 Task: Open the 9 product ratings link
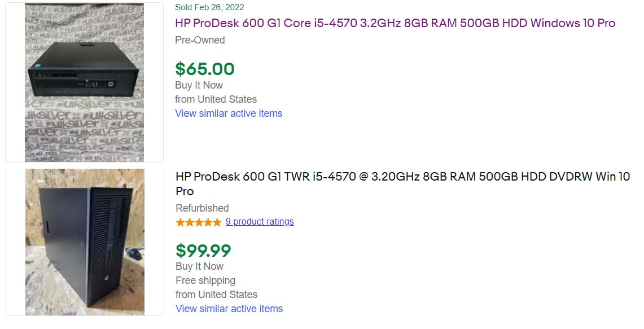[x=260, y=222]
